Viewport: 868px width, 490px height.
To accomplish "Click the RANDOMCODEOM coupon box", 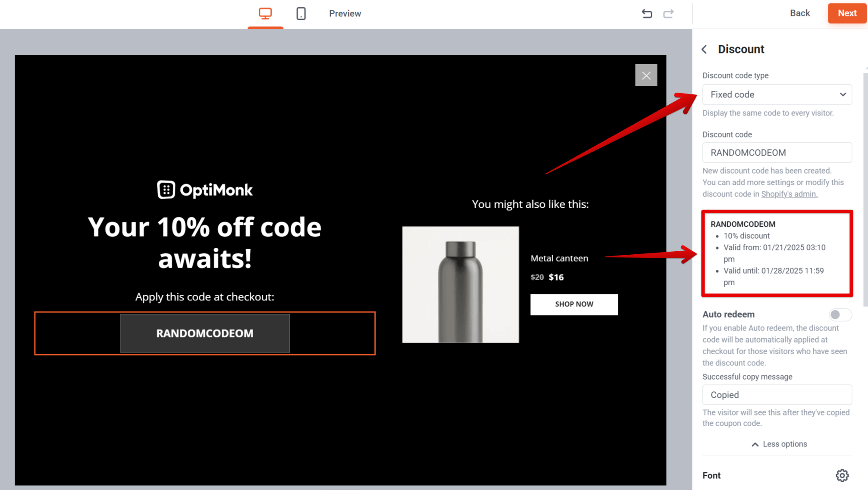I will 205,333.
